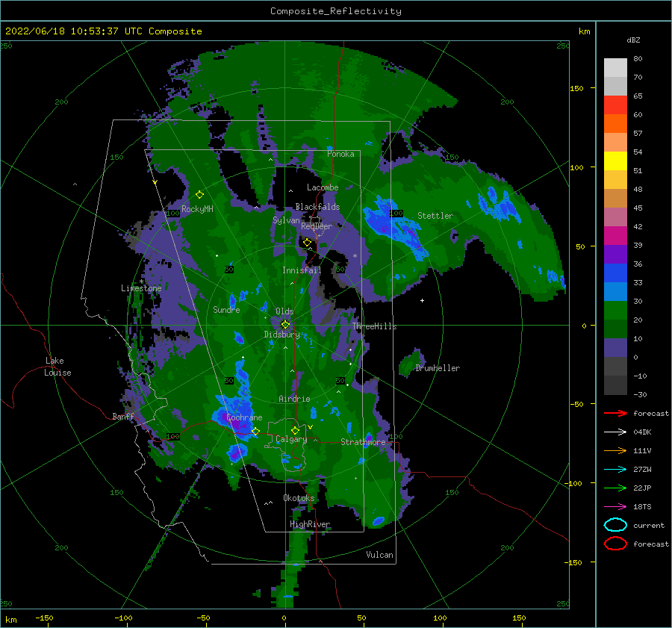Image resolution: width=672 pixels, height=628 pixels.
Task: Click the Airdrie city label
Action: point(294,399)
